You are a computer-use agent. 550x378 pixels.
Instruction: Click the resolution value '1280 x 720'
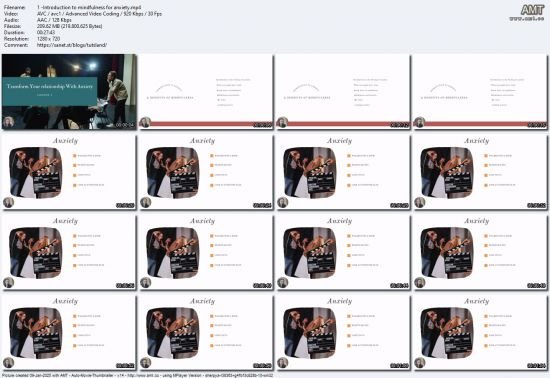pos(48,39)
